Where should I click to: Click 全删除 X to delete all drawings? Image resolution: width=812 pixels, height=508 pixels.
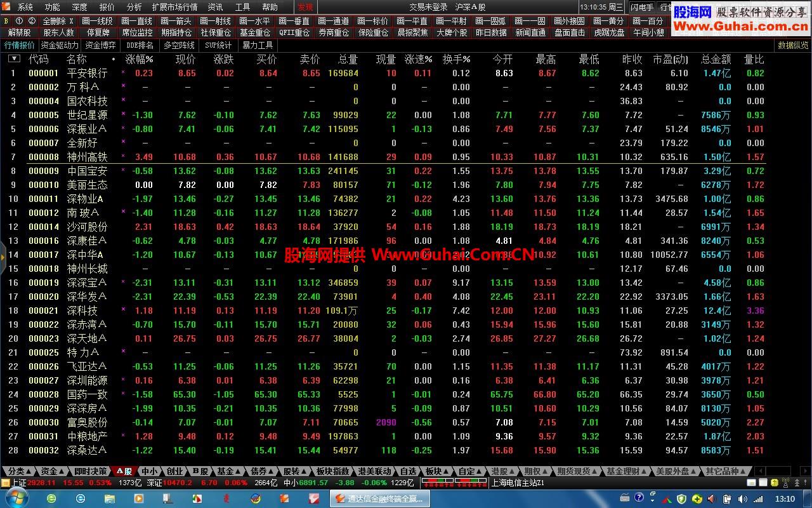point(58,21)
